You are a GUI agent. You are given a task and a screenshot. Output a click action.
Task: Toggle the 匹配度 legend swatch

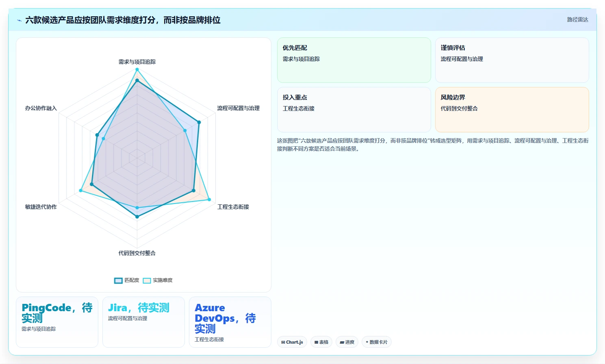pyautogui.click(x=118, y=280)
